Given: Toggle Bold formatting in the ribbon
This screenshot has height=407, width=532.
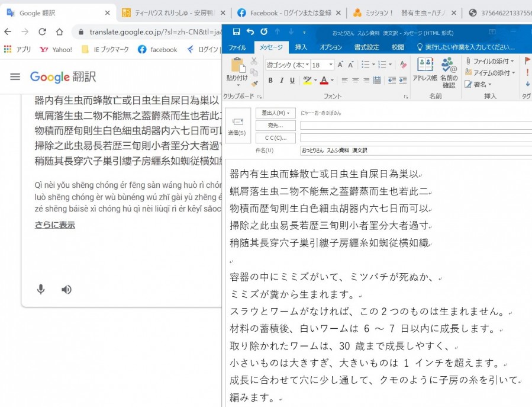Looking at the screenshot, I should click(x=270, y=81).
